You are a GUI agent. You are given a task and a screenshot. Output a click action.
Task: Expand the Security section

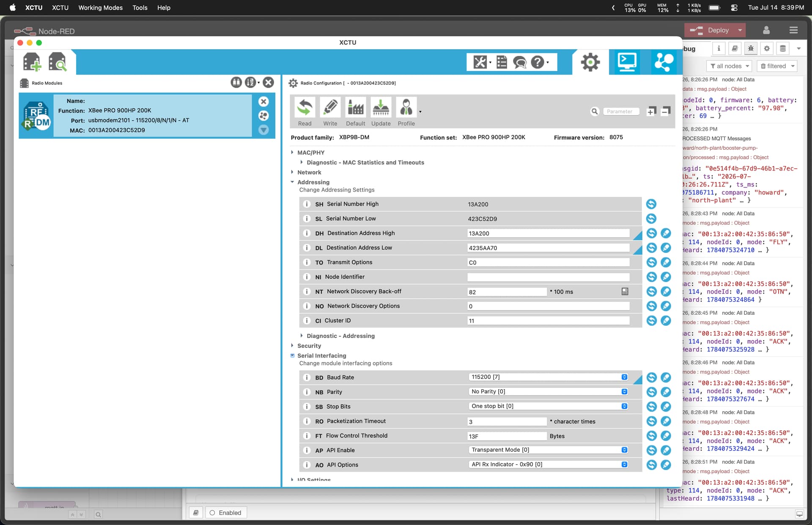(x=292, y=346)
